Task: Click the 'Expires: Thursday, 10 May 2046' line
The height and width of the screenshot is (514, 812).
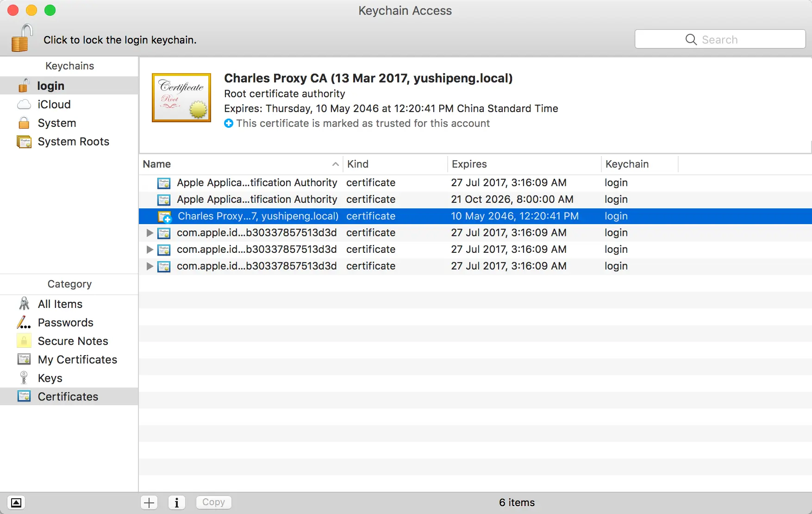Action: tap(391, 108)
